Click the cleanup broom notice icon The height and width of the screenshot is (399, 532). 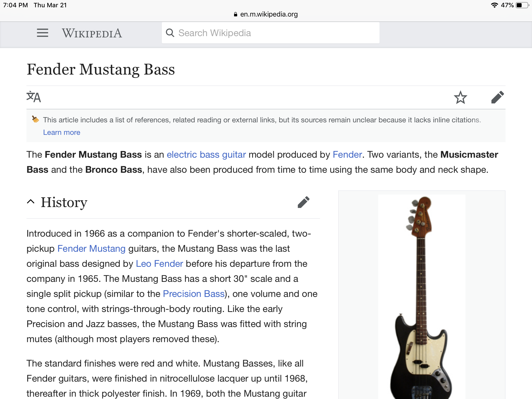[x=36, y=119]
